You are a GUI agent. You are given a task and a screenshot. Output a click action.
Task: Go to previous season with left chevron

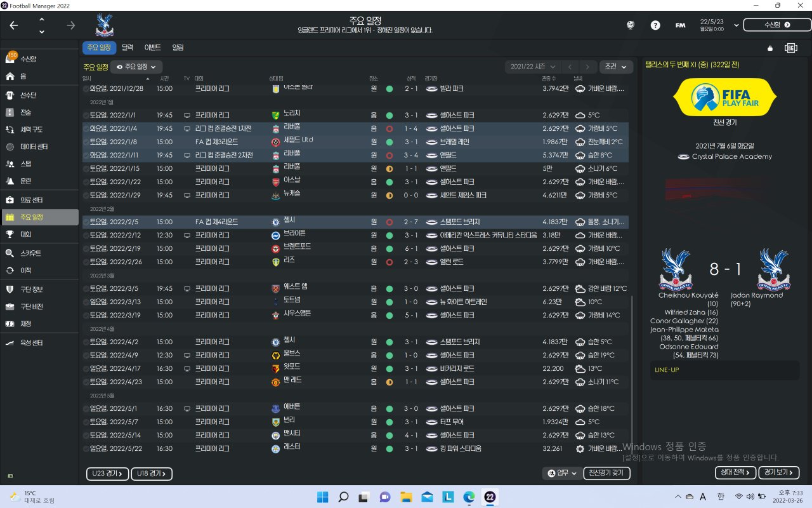[x=570, y=67]
